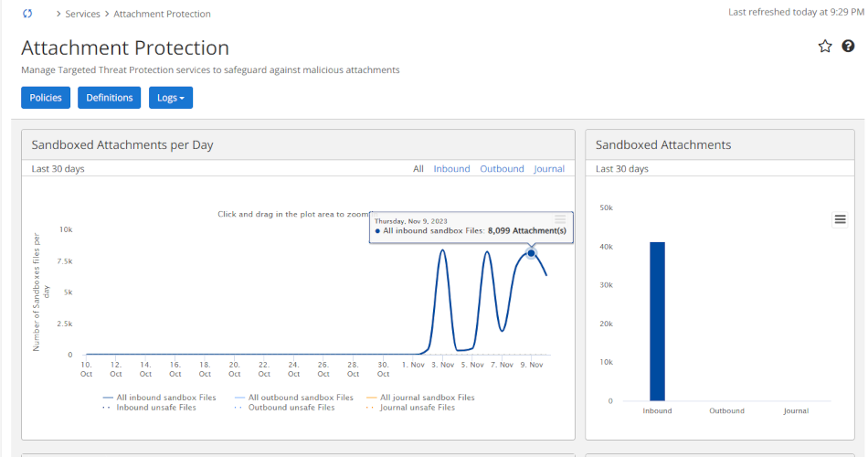Toggle the All journal sandbox Files legend
The height and width of the screenshot is (457, 868).
tap(420, 398)
